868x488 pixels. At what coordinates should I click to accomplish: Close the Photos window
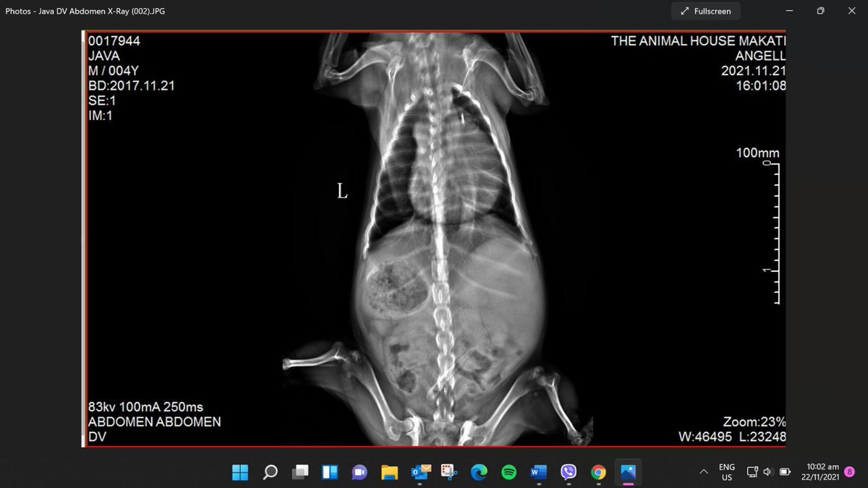coord(851,11)
